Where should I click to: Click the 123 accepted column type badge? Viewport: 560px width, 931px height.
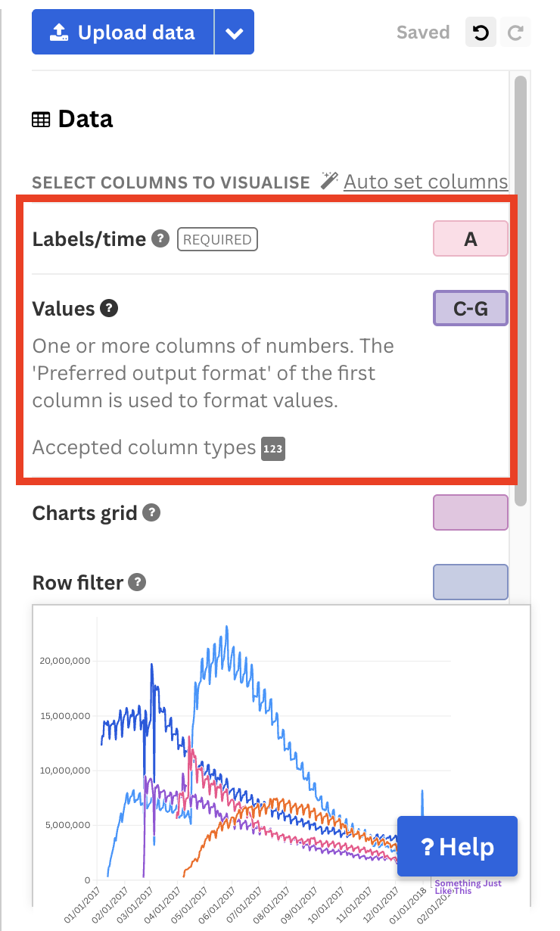(273, 449)
